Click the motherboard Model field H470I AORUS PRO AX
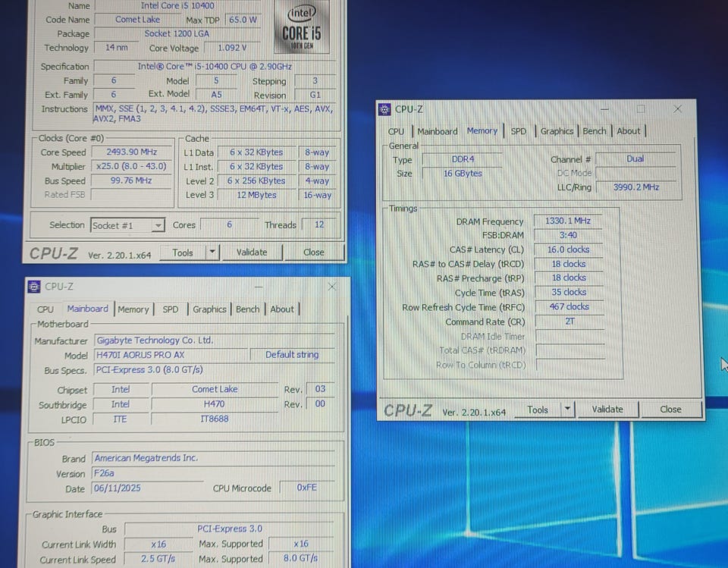Screen dimensions: 728x568 171,356
